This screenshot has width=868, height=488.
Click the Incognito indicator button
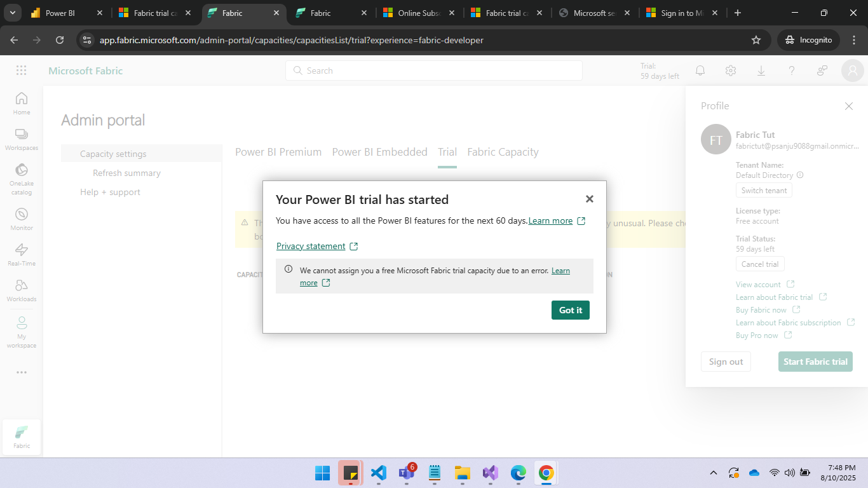tap(808, 40)
